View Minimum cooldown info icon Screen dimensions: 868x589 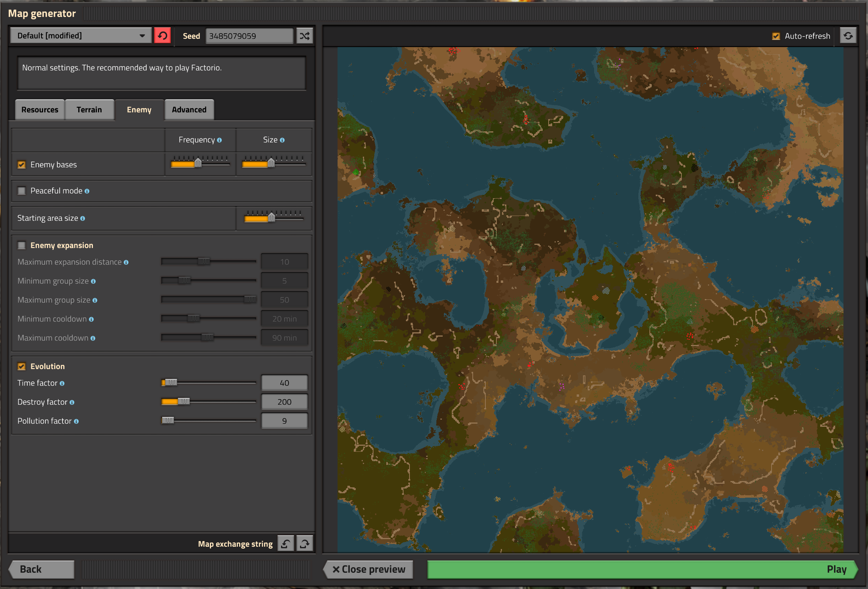click(91, 319)
